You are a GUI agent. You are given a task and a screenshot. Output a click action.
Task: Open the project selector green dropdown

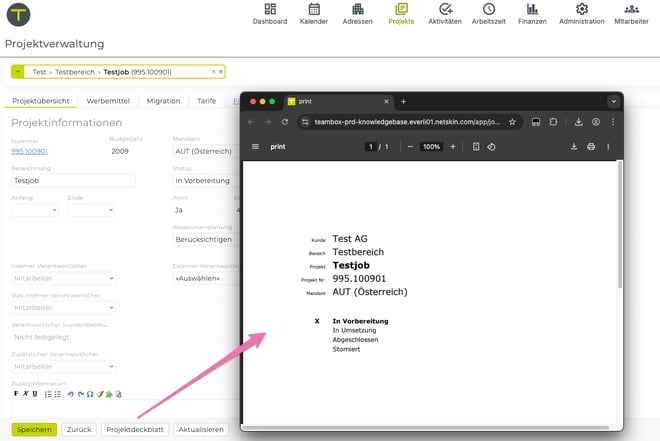click(x=18, y=72)
